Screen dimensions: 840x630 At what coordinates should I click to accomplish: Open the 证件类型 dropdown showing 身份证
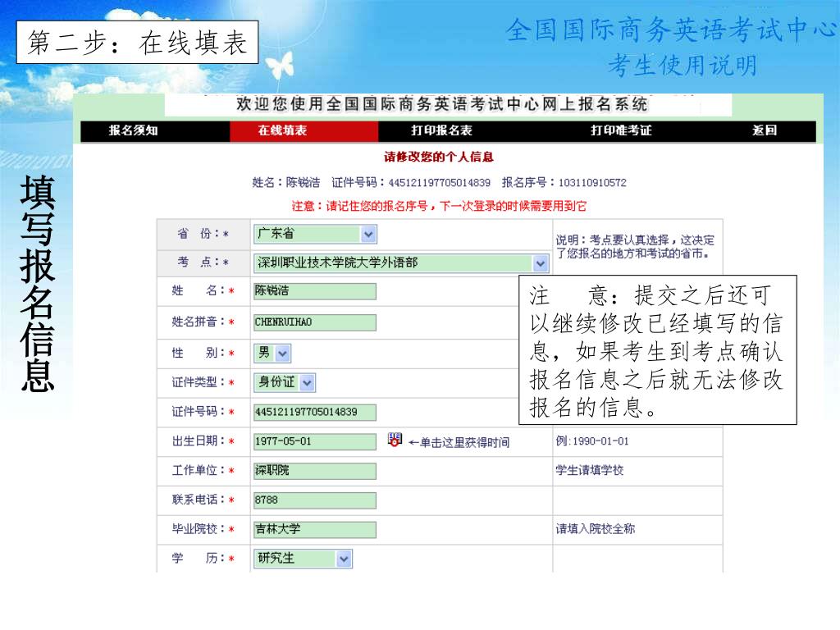pyautogui.click(x=285, y=382)
